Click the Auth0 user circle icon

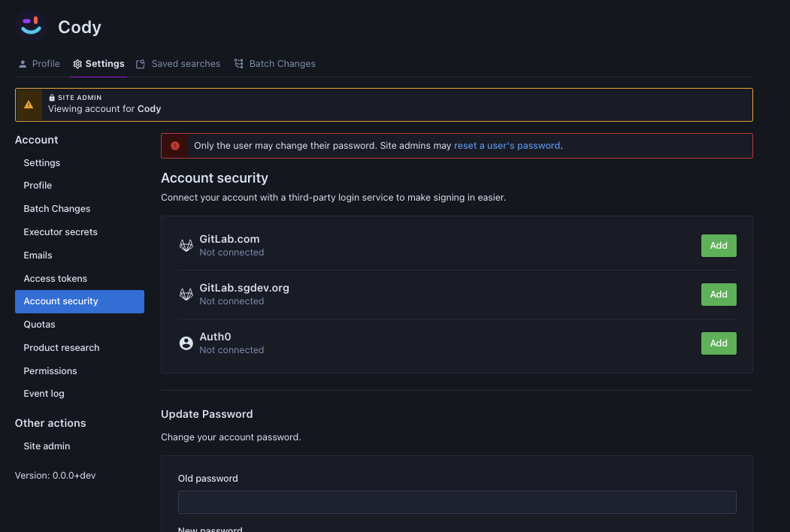186,343
